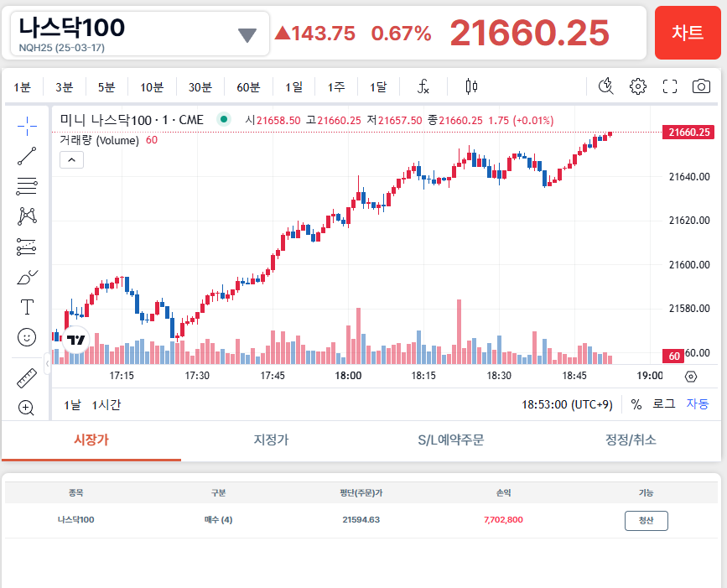Viewport: 727px width, 588px height.
Task: Switch to the S/L예약주문 tab
Action: click(x=450, y=440)
